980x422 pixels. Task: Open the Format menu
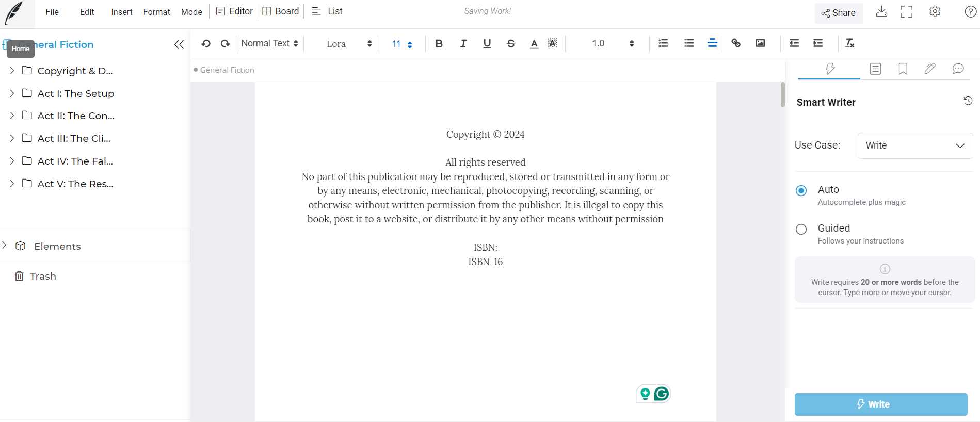click(x=156, y=12)
